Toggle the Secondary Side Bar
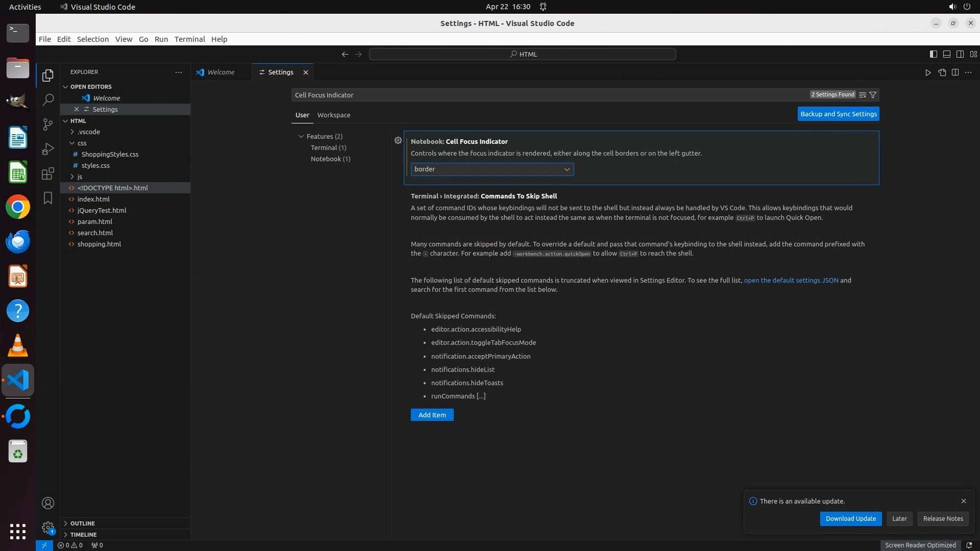Screen dimensions: 980x551 [960, 54]
